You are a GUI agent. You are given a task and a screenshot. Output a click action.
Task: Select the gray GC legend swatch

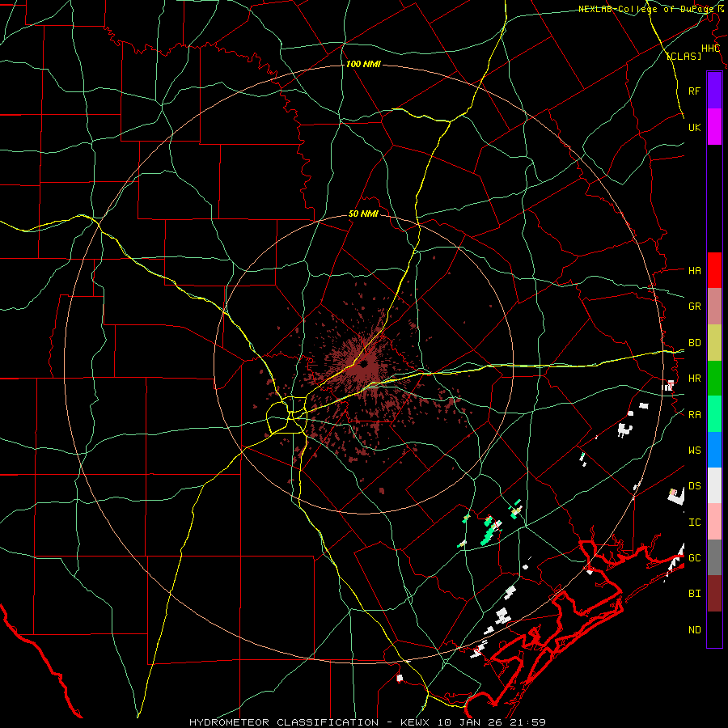(714, 557)
